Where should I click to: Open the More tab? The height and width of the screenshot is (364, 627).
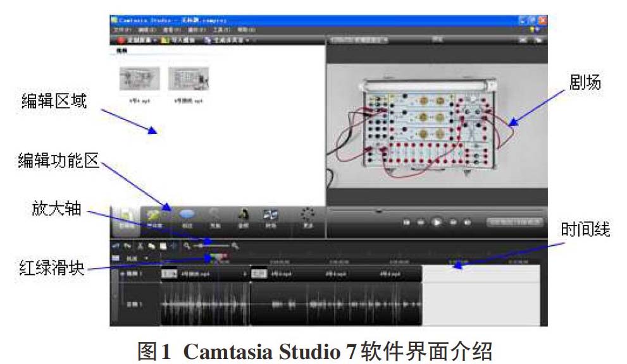tap(307, 219)
